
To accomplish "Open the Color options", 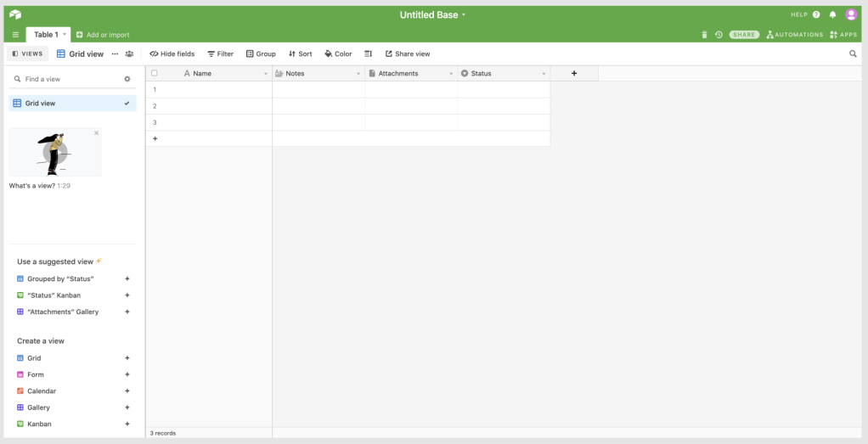I will pos(338,53).
